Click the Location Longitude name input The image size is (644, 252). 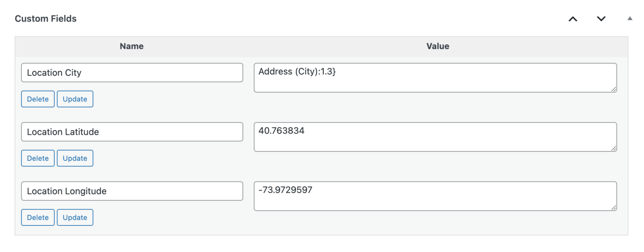(x=132, y=191)
